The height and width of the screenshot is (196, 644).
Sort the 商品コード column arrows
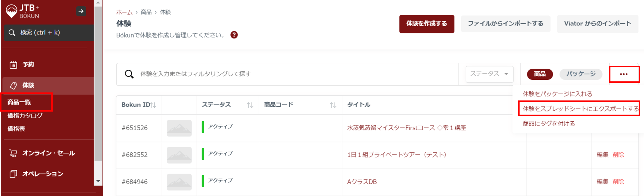pyautogui.click(x=333, y=105)
